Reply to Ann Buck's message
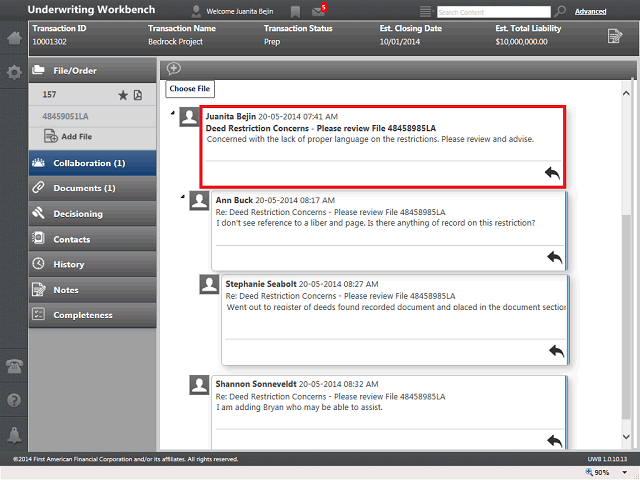The height and width of the screenshot is (480, 640). pos(554,257)
